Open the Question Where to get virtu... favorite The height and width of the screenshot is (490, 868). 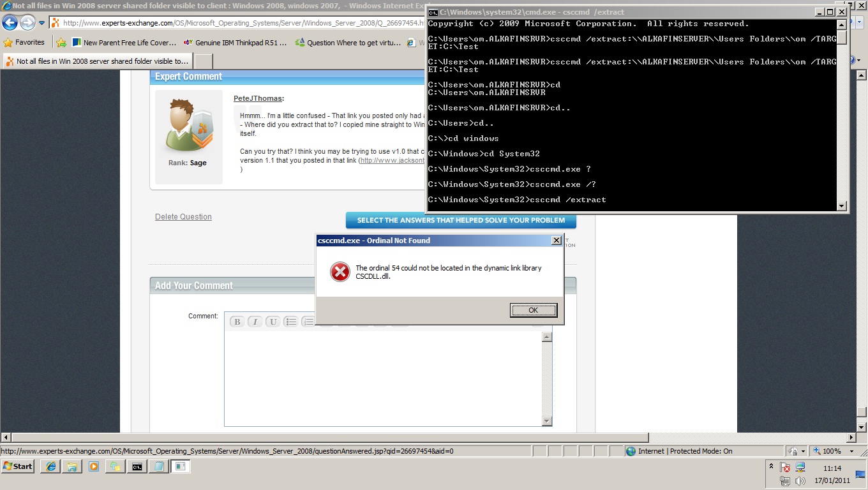coord(348,43)
